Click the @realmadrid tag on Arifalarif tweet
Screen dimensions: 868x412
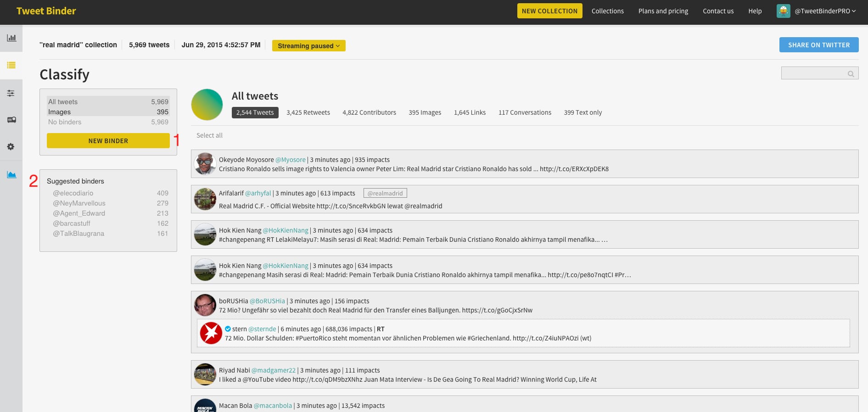click(385, 193)
